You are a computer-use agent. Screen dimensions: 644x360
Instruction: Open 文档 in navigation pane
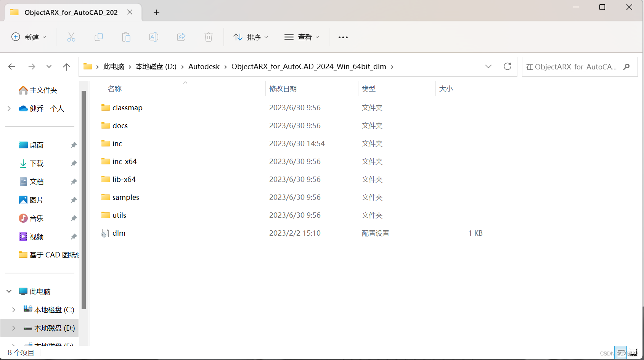tap(31, 182)
